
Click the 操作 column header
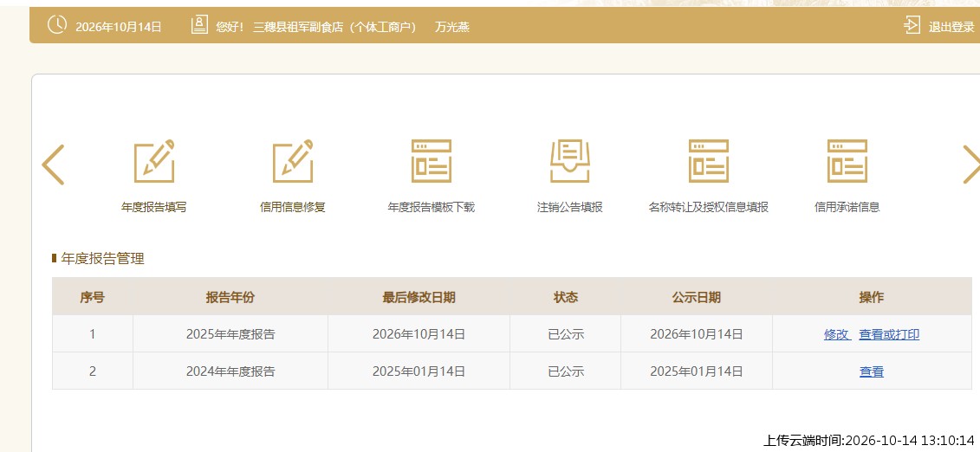pyautogui.click(x=872, y=297)
